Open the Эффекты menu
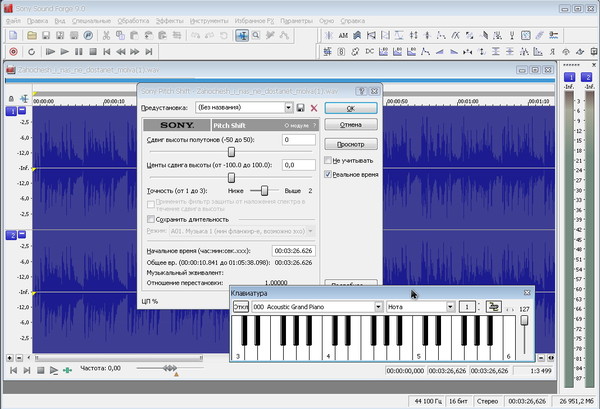 point(170,21)
